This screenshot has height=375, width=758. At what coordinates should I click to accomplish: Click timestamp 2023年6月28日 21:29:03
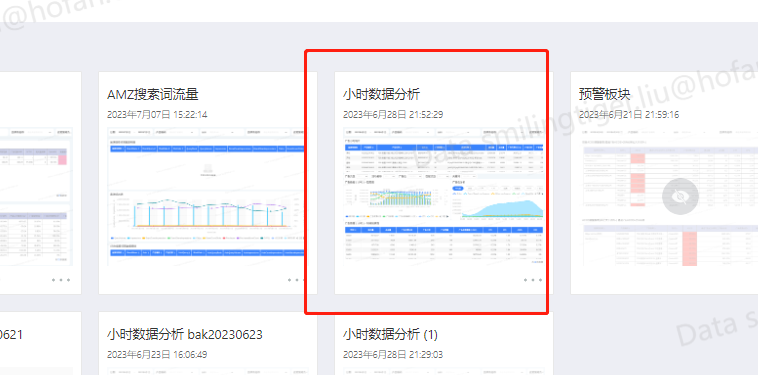(x=393, y=355)
